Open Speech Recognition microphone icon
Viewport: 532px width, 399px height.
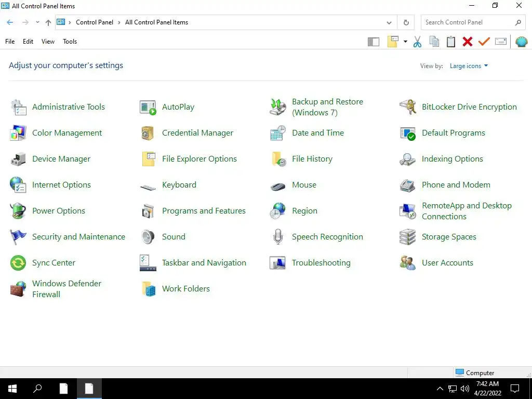tap(278, 237)
